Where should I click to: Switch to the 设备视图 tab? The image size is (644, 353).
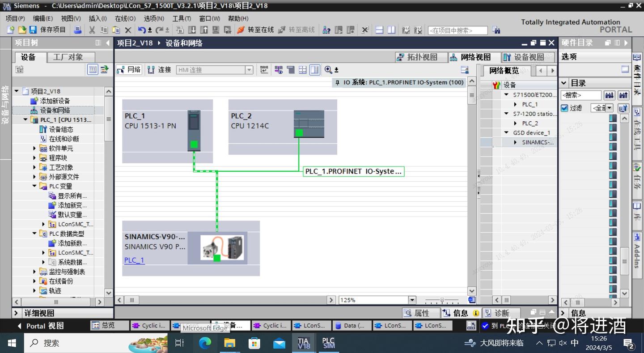528,57
